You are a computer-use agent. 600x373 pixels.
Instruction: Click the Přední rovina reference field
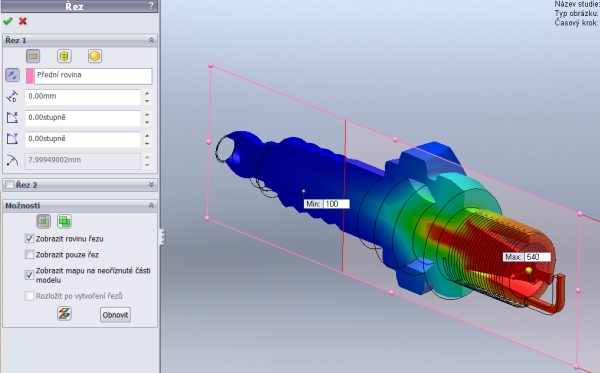(93, 76)
